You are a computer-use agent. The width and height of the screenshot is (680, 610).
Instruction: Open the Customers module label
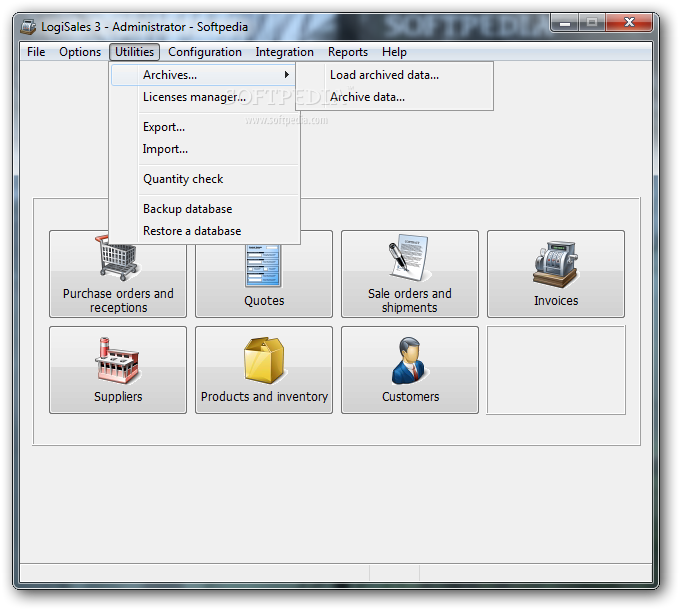tap(410, 397)
